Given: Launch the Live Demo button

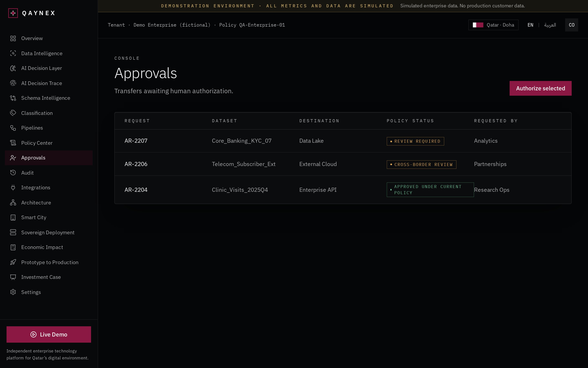Looking at the screenshot, I should tap(49, 334).
